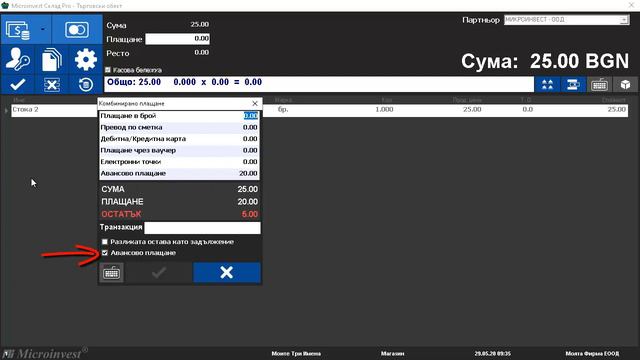Select the Дебитна/Кредитна карта row
This screenshot has width=640, height=360.
(179, 139)
